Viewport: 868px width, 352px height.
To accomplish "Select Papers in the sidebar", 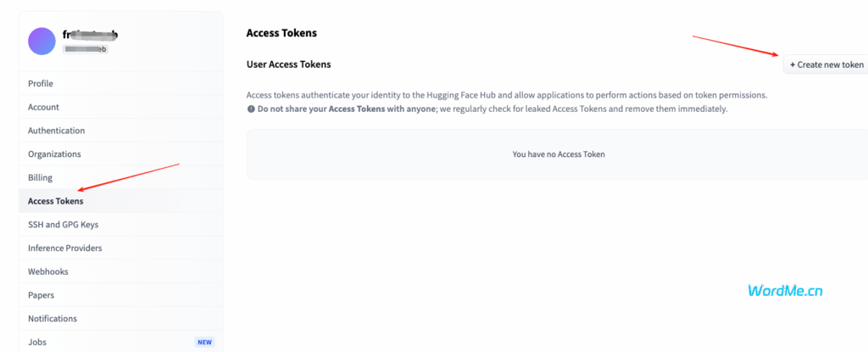I will click(x=120, y=295).
